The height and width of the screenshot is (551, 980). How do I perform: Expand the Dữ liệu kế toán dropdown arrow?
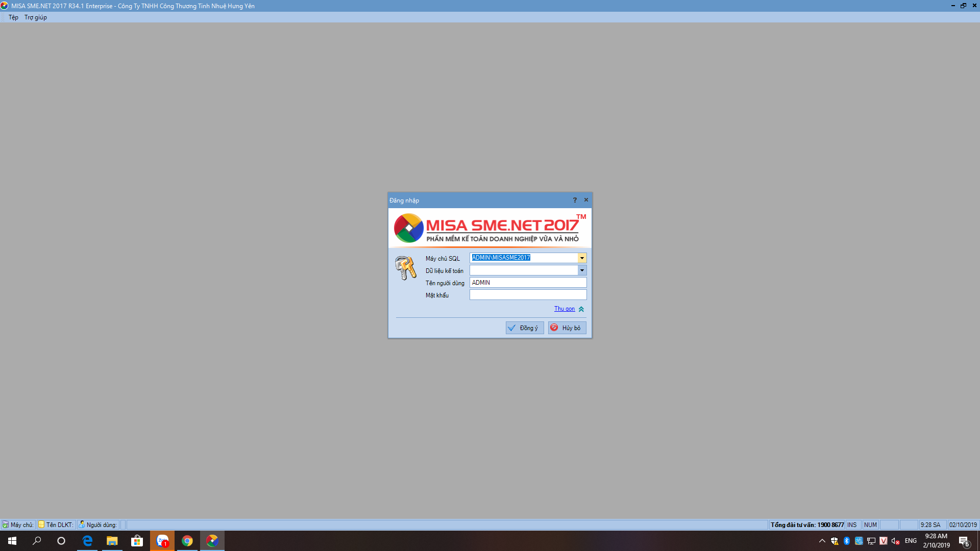coord(582,270)
